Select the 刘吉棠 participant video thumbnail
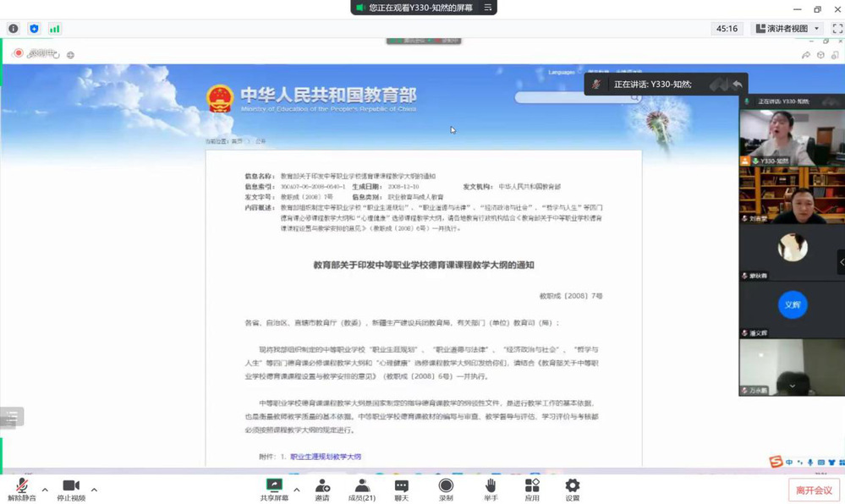845x504 pixels. point(791,194)
